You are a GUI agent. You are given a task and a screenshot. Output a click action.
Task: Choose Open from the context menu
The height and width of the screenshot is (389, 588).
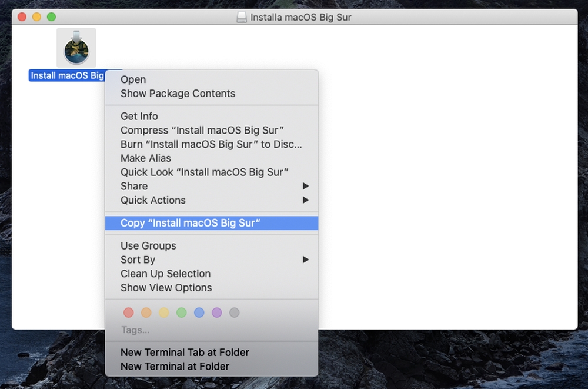[212, 79]
